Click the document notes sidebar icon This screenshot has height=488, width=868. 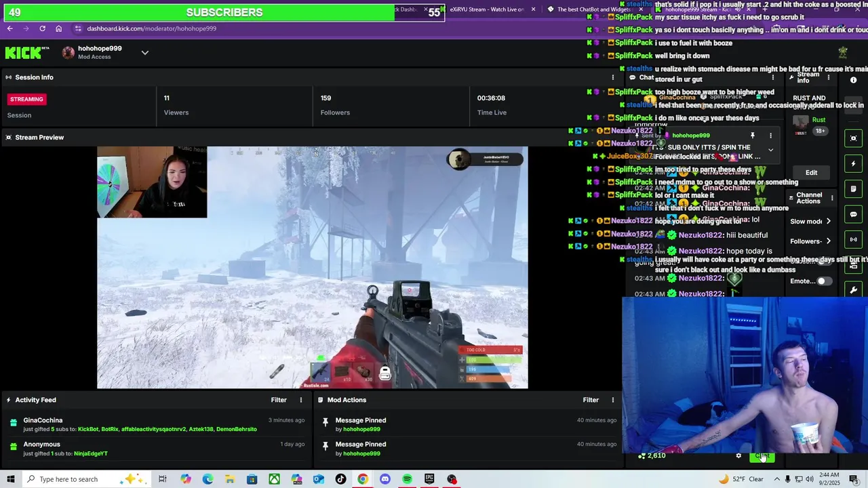tap(854, 189)
